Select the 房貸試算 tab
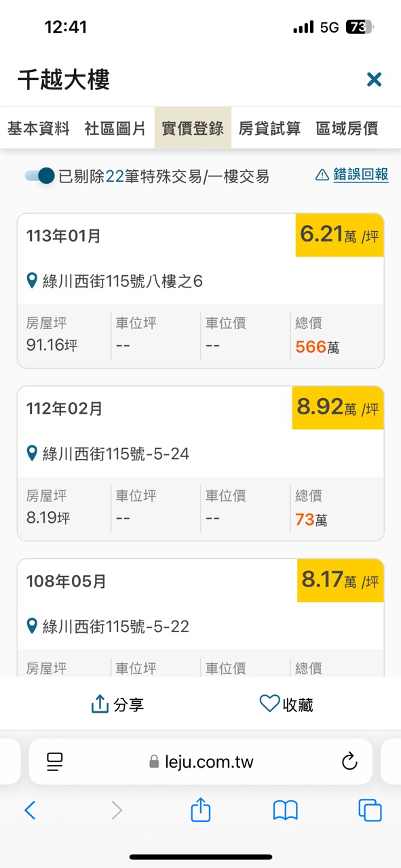Viewport: 401px width, 868px height. pos(269,129)
